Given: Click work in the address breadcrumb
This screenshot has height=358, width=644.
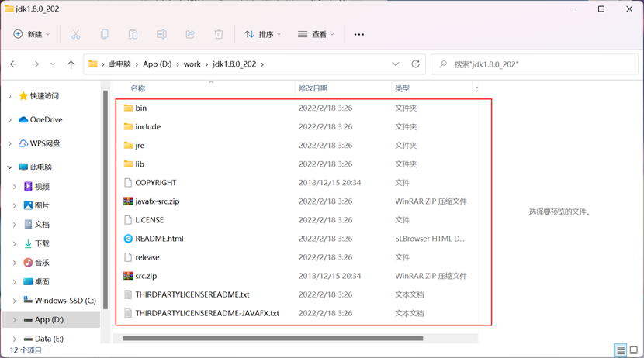Looking at the screenshot, I should [x=192, y=64].
